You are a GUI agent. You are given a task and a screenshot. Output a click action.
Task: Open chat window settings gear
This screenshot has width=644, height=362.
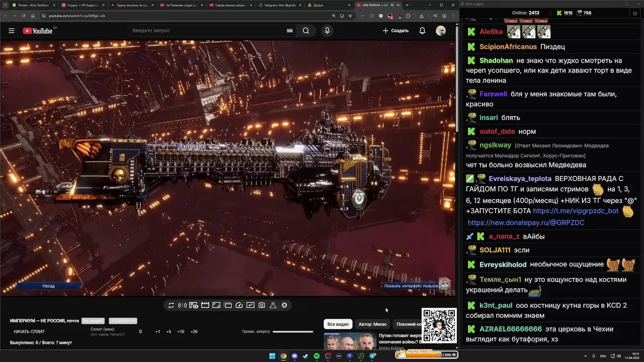pos(635,13)
